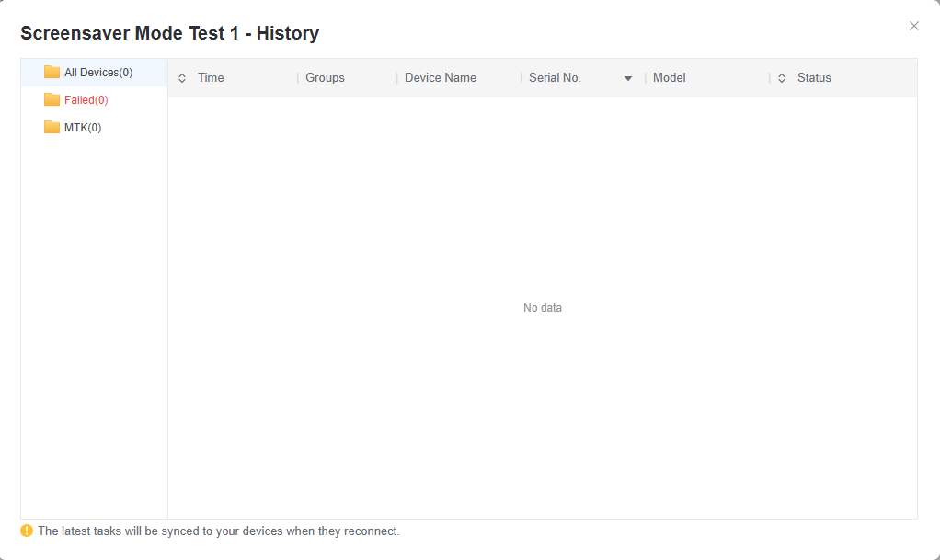Click the Serial No. column header text
Image resolution: width=940 pixels, height=560 pixels.
pos(555,78)
